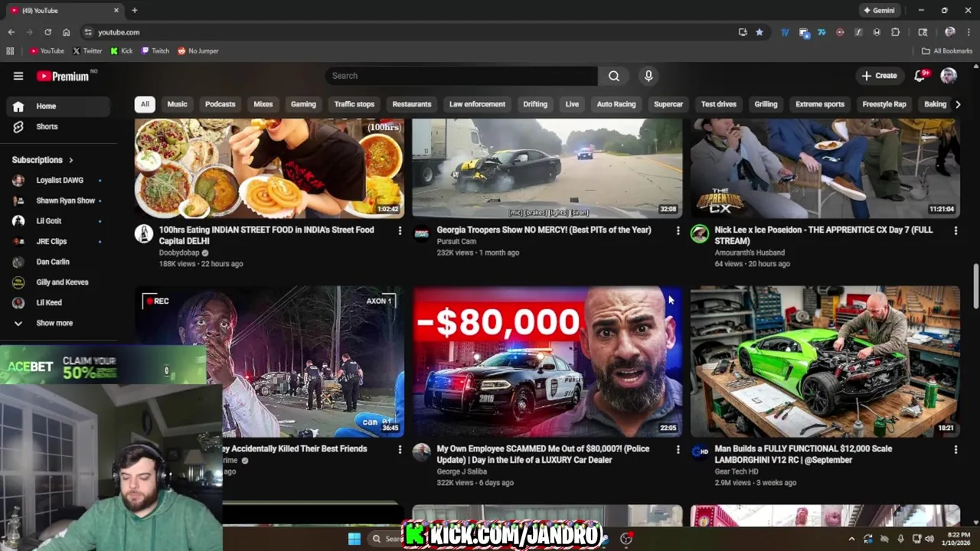Image resolution: width=980 pixels, height=551 pixels.
Task: Bookmark this page with the star icon
Action: coord(759,32)
